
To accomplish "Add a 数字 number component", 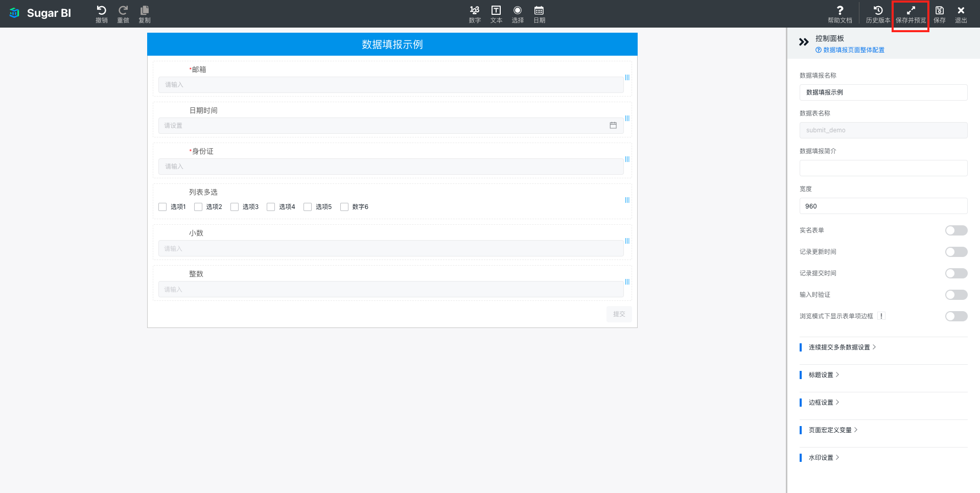I will (x=475, y=14).
